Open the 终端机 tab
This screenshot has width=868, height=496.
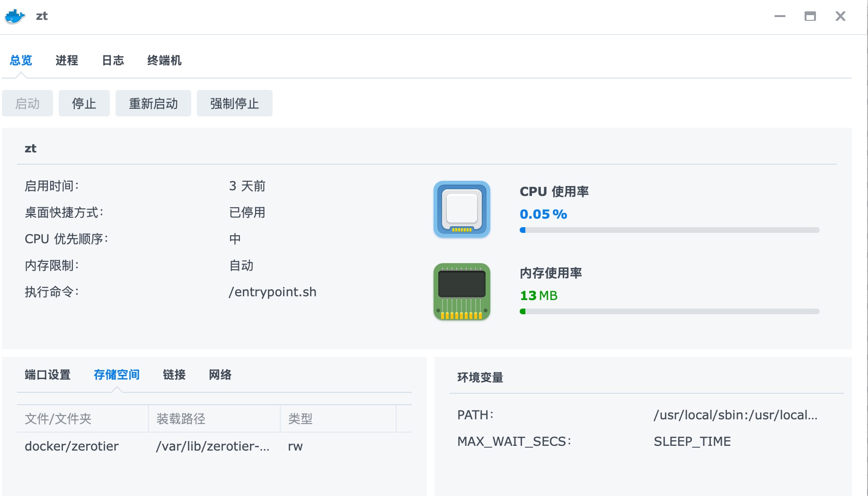point(164,61)
